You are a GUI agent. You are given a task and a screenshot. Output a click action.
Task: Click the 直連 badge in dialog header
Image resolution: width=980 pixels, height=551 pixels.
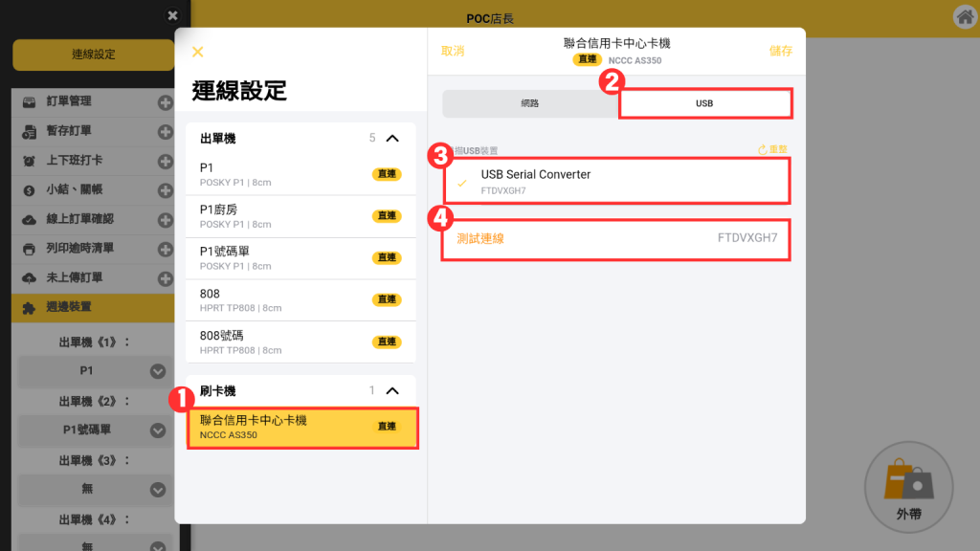(587, 60)
